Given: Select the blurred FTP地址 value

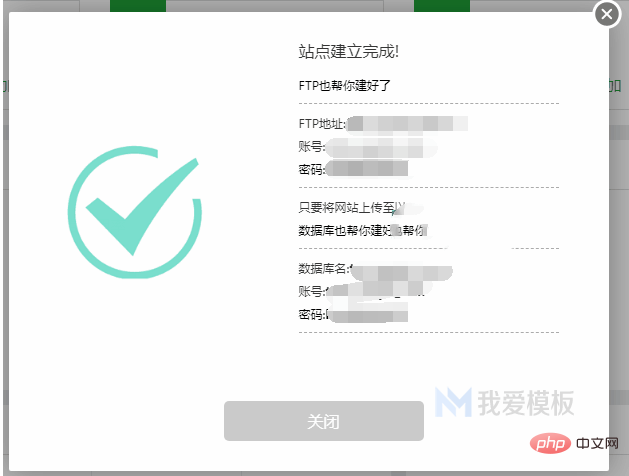Looking at the screenshot, I should (407, 124).
